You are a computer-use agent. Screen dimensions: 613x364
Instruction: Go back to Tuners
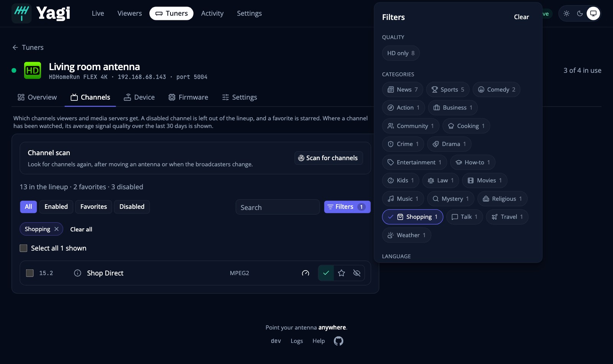28,48
